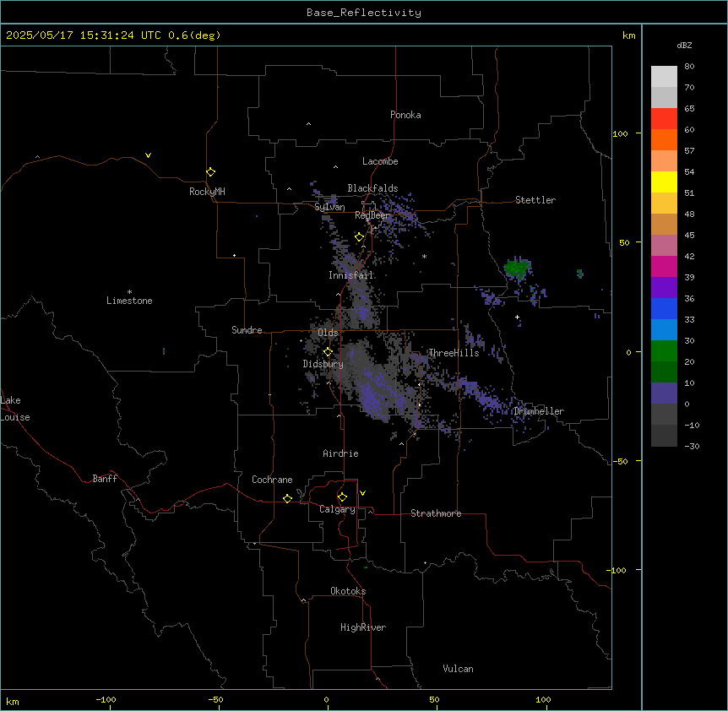Click the RedDeer city label
The image size is (728, 711).
pos(372,215)
